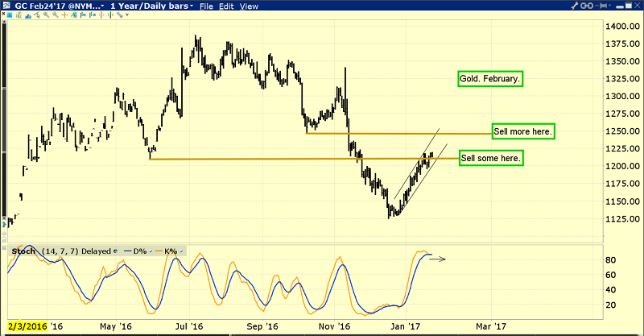Click the 'Gold. February.' green label
Viewport: 644px width, 336px height.
point(488,79)
